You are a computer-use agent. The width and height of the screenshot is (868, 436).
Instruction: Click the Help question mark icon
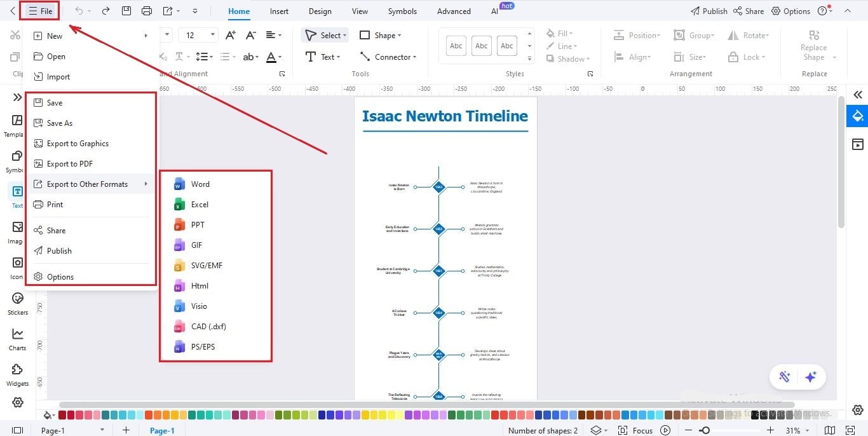[x=822, y=11]
